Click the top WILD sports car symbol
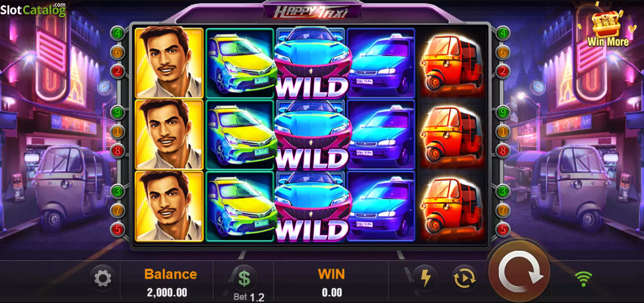The image size is (644, 303). pos(311,63)
